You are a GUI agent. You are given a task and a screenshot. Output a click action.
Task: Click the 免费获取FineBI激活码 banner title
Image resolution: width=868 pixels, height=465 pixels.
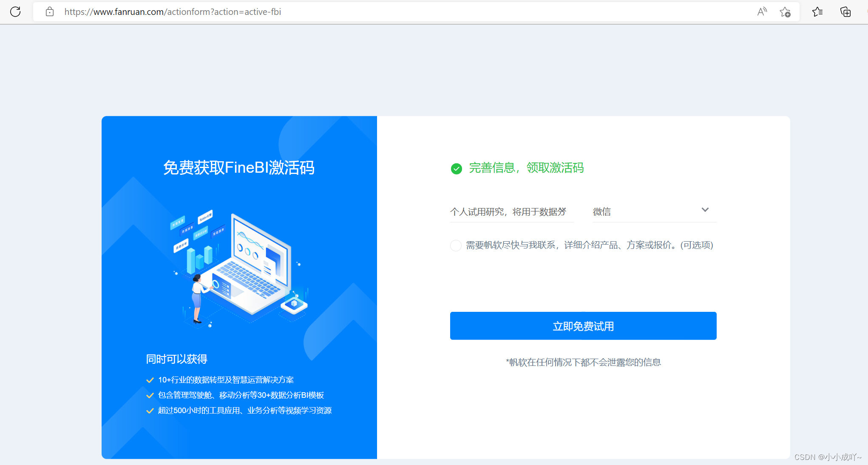coord(239,168)
